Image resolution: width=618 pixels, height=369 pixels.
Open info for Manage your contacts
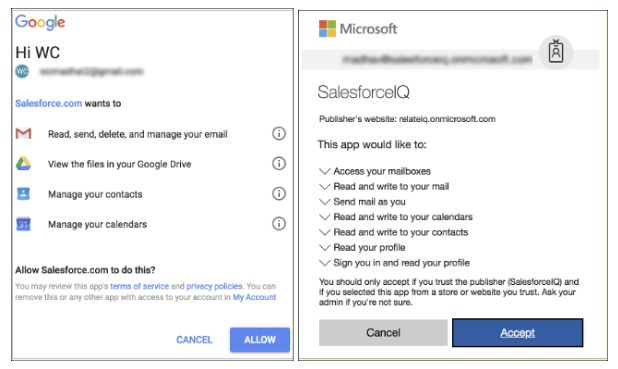pyautogui.click(x=279, y=194)
